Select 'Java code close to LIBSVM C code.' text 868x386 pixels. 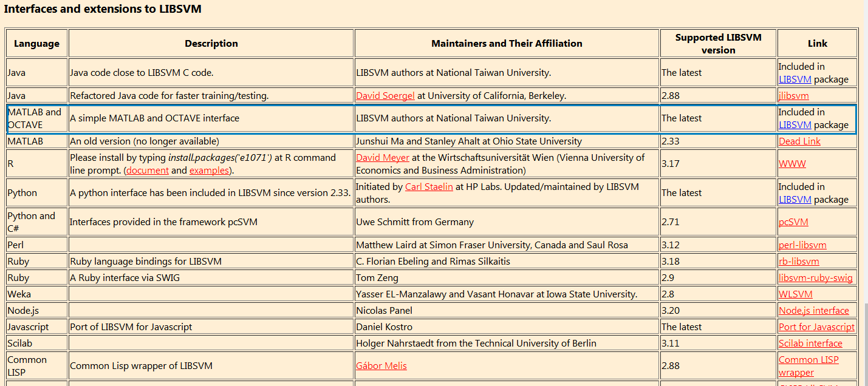[x=142, y=72]
